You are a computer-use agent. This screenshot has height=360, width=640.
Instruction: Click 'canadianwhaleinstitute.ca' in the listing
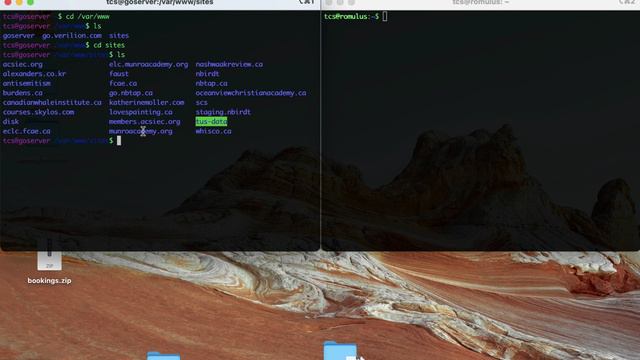pyautogui.click(x=52, y=102)
